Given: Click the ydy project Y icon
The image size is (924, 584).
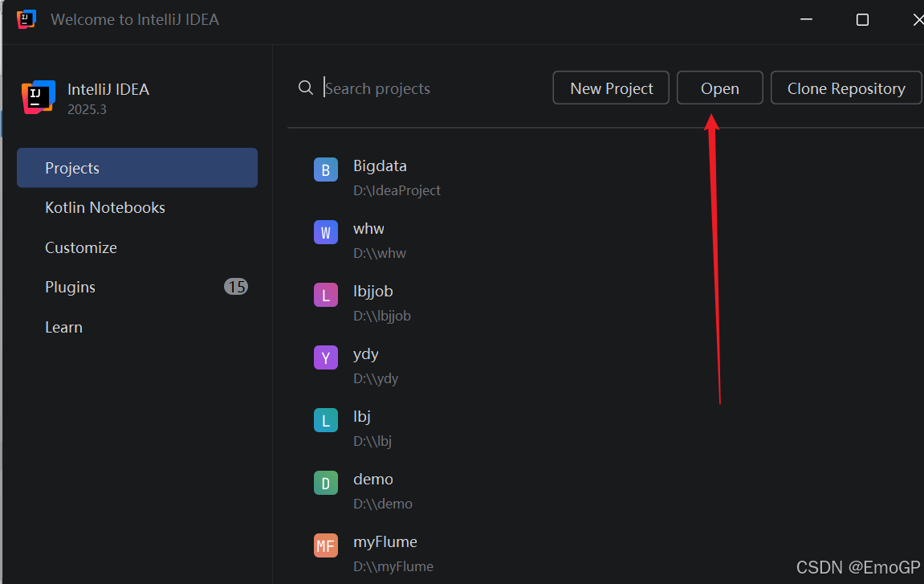Looking at the screenshot, I should pyautogui.click(x=326, y=357).
